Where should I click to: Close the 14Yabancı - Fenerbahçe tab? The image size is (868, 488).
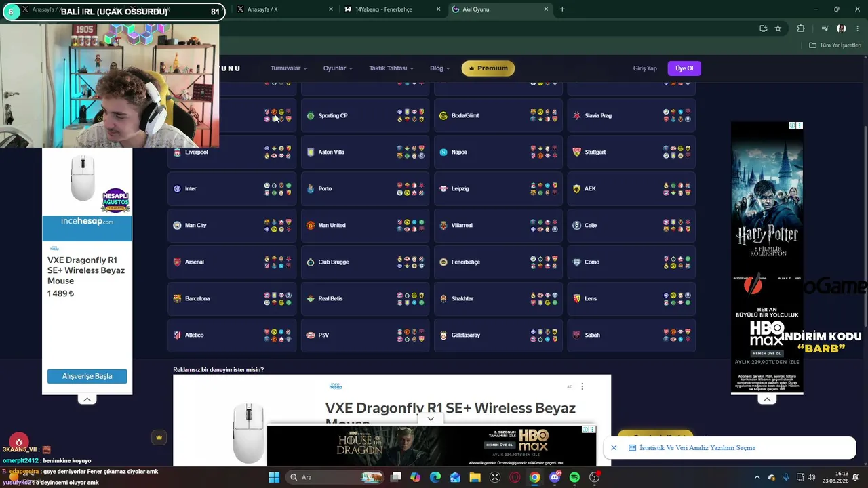(x=438, y=9)
